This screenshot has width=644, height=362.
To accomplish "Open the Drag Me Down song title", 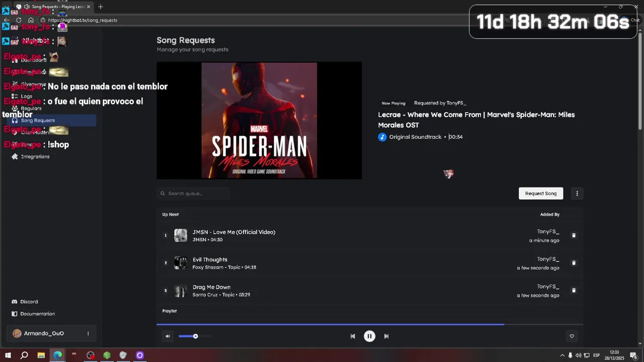I will click(211, 288).
